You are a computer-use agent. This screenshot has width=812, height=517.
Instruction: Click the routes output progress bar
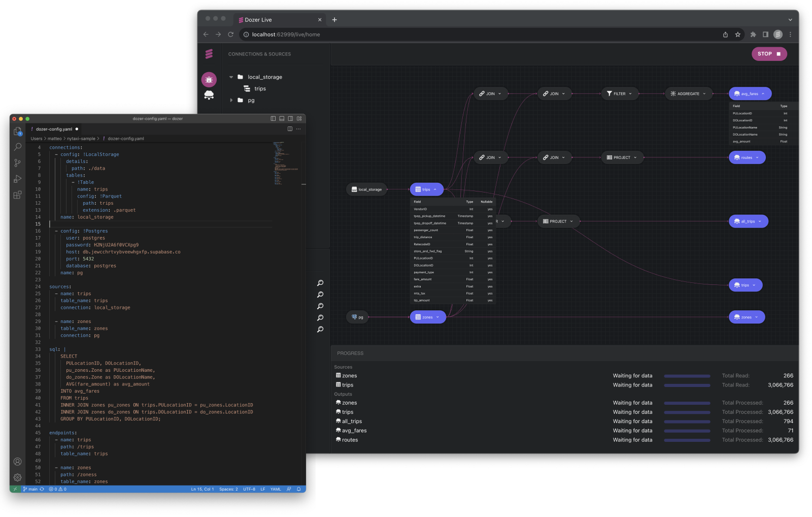pyautogui.click(x=687, y=440)
